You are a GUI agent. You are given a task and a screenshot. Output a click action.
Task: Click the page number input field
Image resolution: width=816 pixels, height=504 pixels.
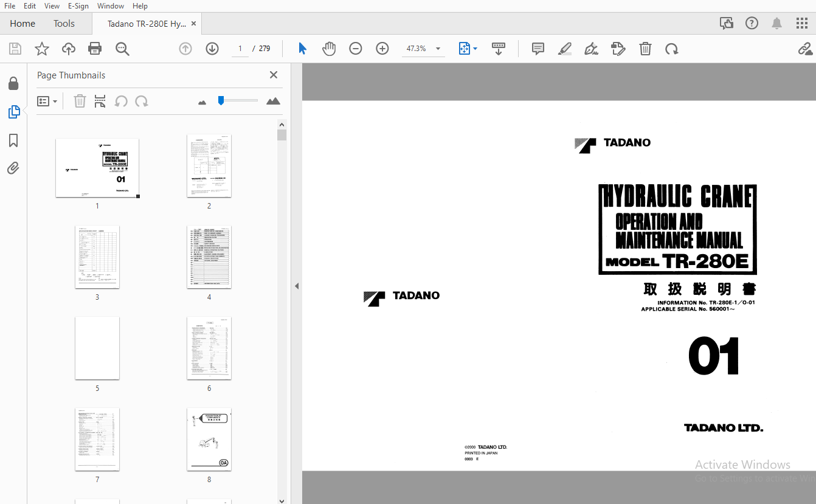[240, 49]
